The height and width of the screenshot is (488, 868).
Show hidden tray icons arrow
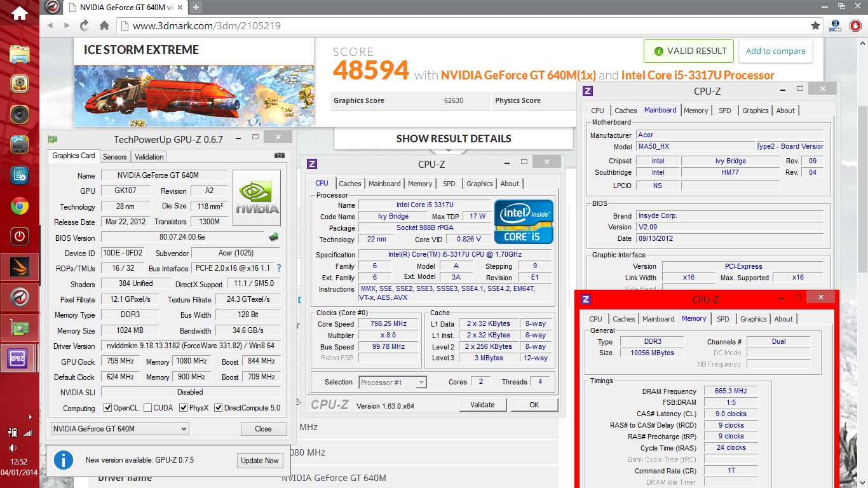(x=30, y=417)
